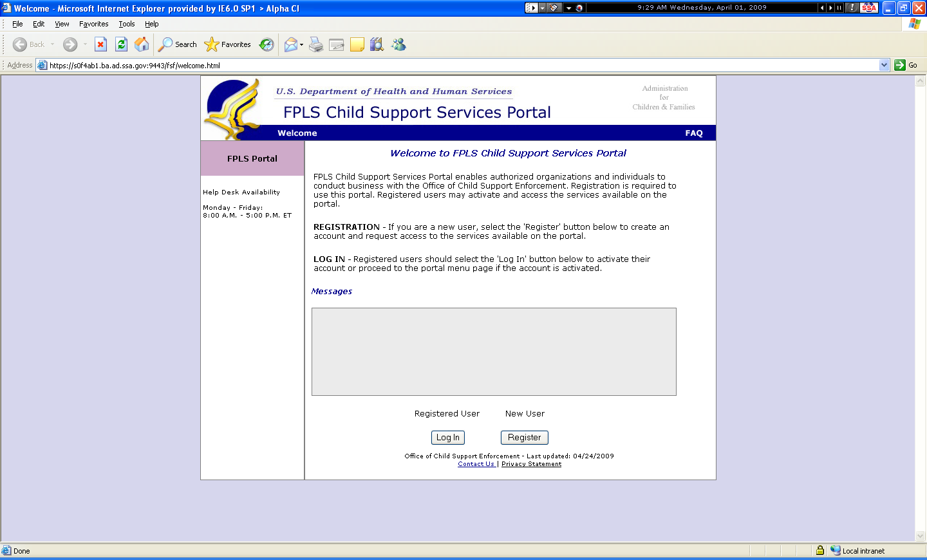927x560 pixels.
Task: Click the Stop page loading icon
Action: pos(100,44)
